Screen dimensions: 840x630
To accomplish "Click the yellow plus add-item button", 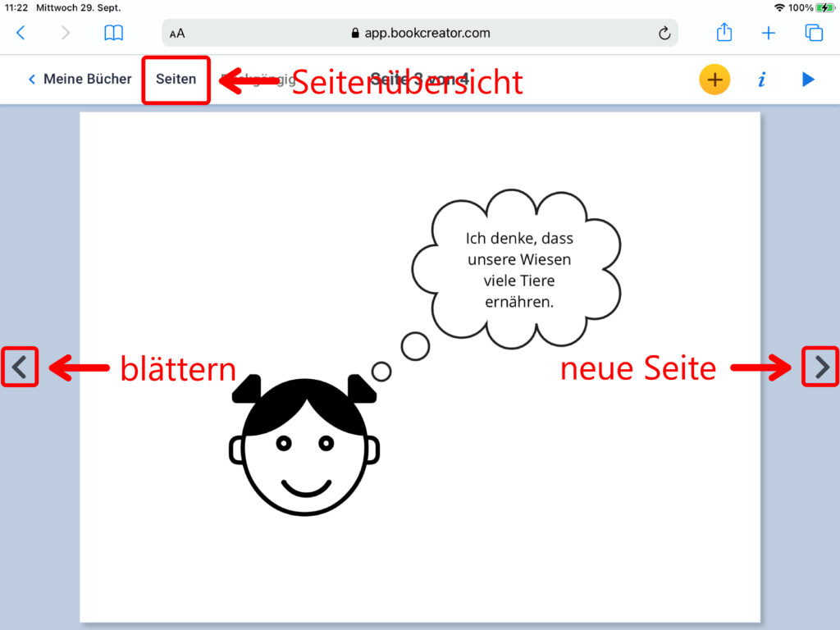I will pyautogui.click(x=714, y=80).
